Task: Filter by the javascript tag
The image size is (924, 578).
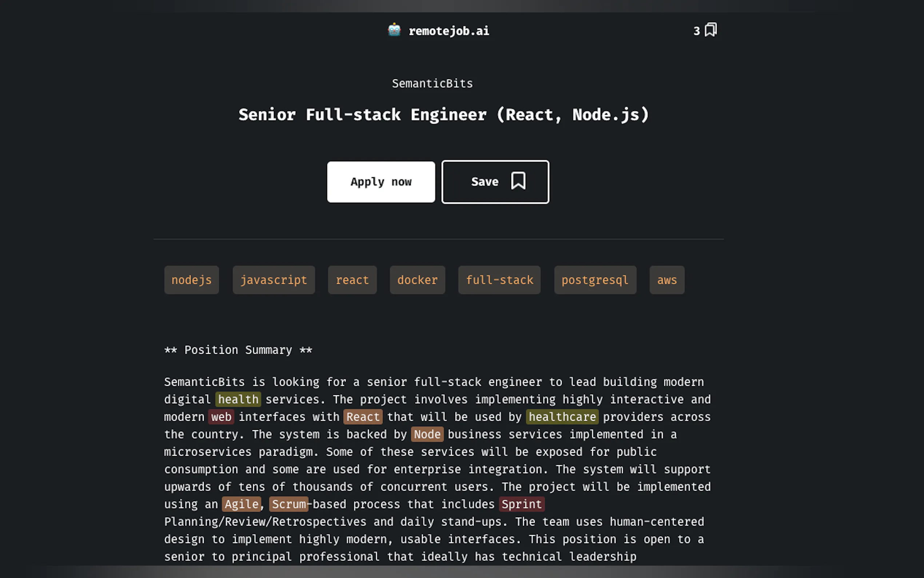Action: pyautogui.click(x=274, y=280)
